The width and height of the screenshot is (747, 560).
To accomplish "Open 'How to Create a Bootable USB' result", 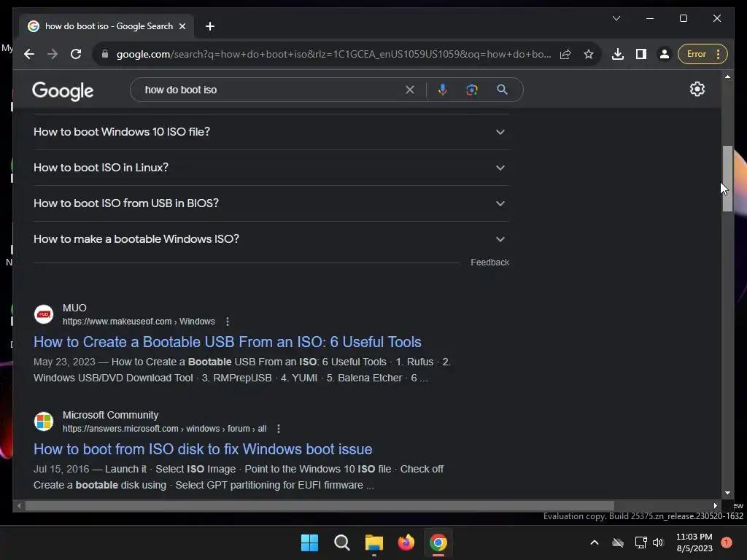I will click(x=228, y=342).
